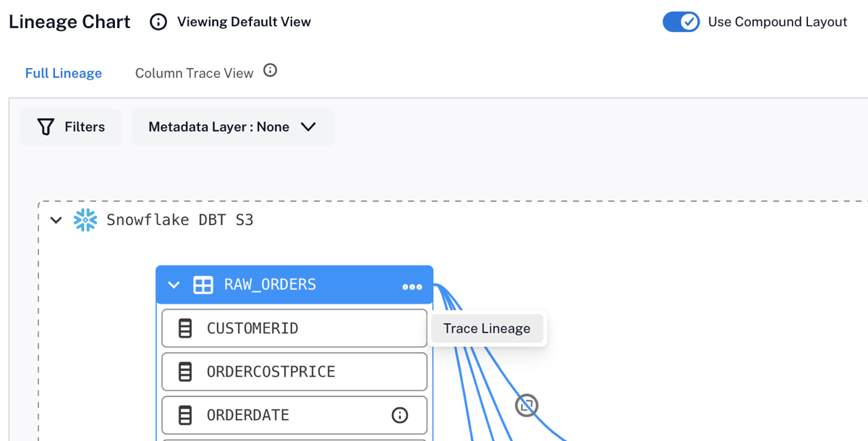Click info icon next to Column Trace View
The image size is (868, 441).
point(270,71)
